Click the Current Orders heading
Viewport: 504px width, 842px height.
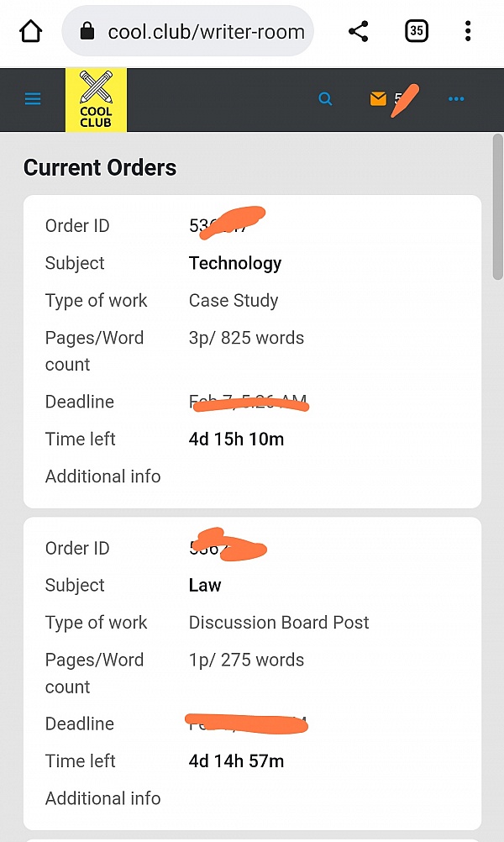100,167
